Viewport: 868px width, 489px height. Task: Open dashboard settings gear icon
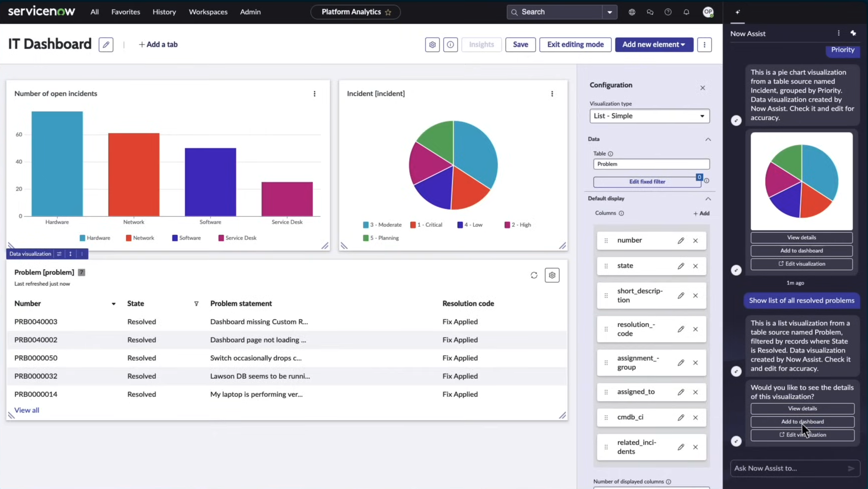pos(432,44)
